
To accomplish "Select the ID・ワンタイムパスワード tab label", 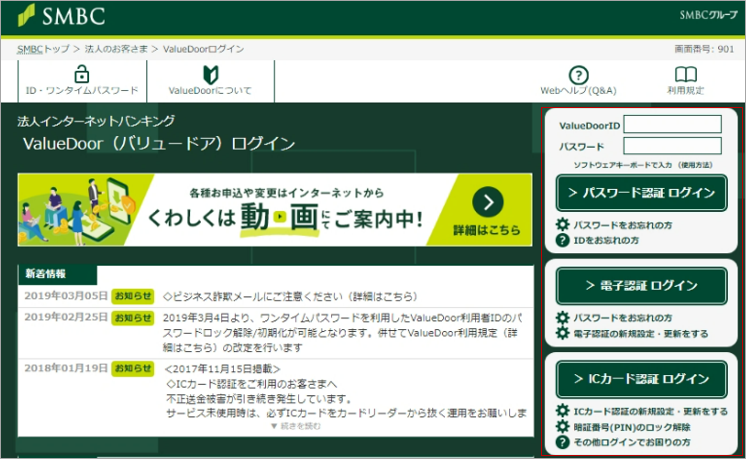I will pos(82,91).
